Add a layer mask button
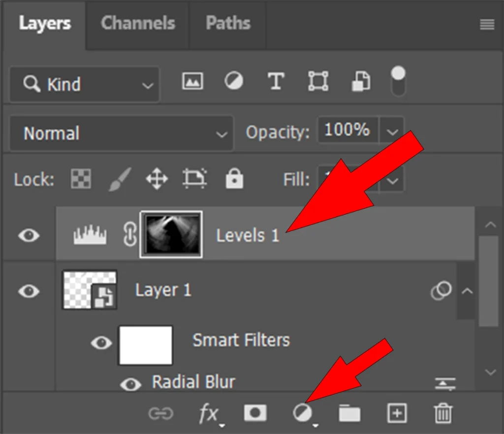 click(x=255, y=413)
